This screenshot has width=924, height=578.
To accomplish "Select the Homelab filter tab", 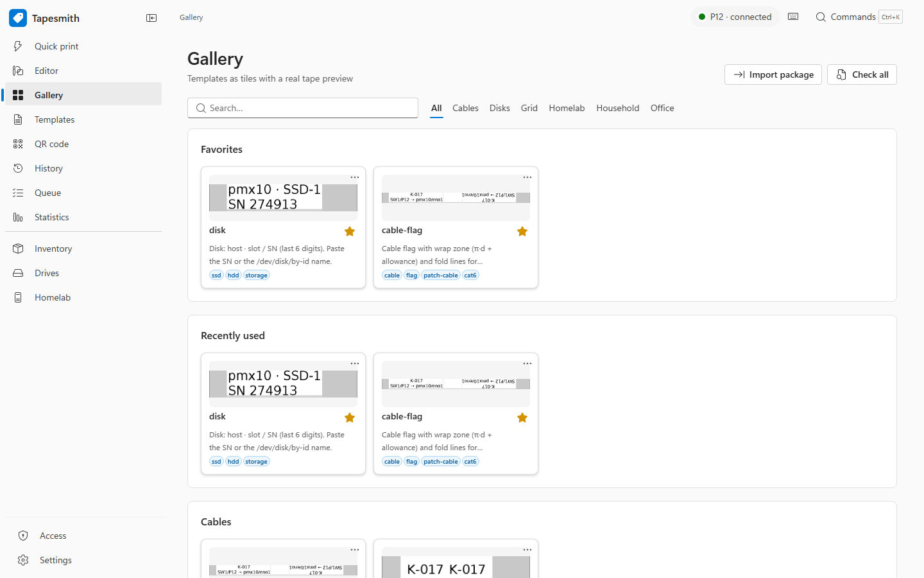I will [567, 108].
